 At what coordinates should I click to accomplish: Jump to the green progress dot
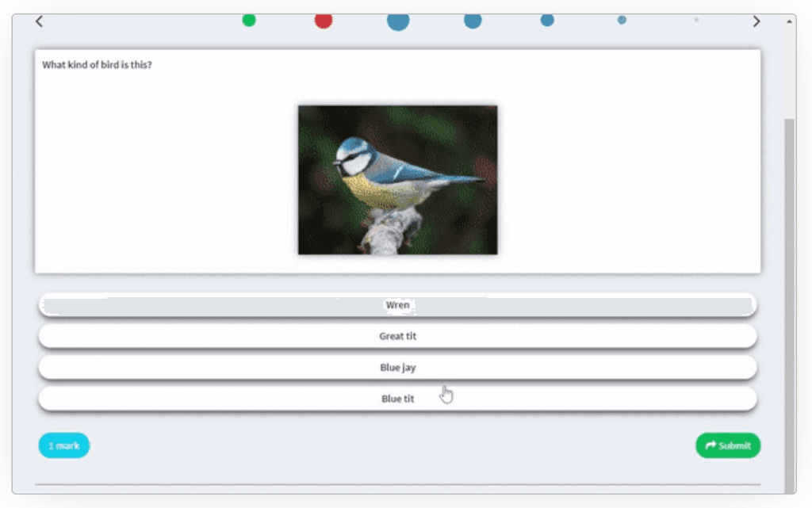pos(249,20)
